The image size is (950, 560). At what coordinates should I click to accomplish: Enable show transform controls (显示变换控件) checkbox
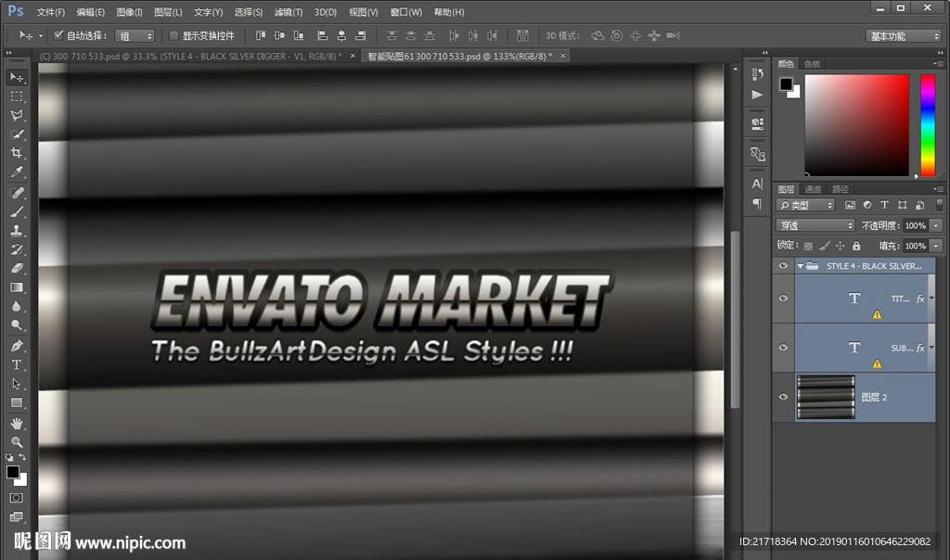pyautogui.click(x=173, y=35)
